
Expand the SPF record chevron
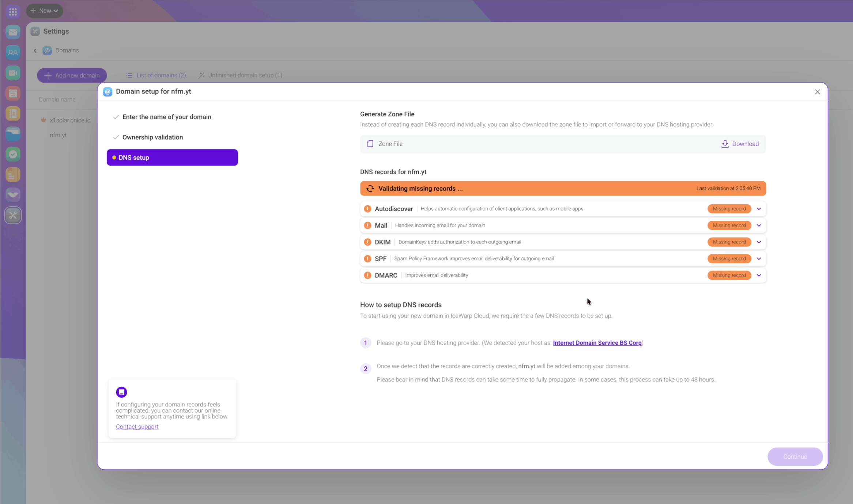tap(759, 259)
